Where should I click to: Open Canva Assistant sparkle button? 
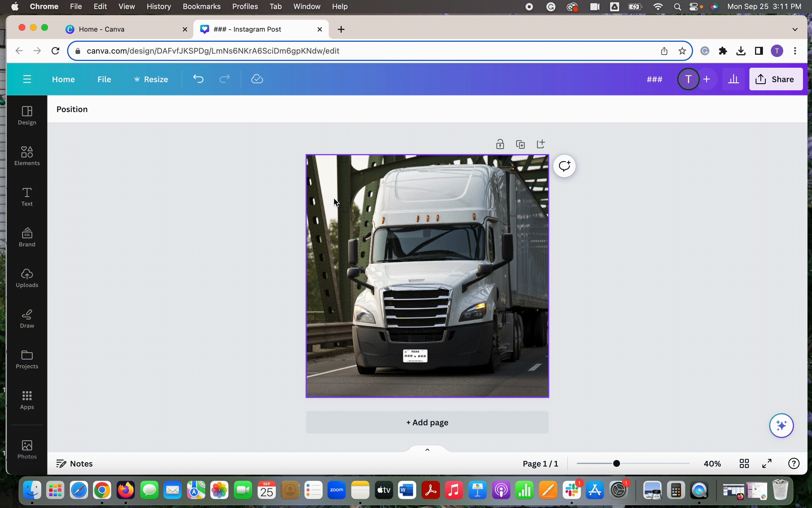coord(781,425)
